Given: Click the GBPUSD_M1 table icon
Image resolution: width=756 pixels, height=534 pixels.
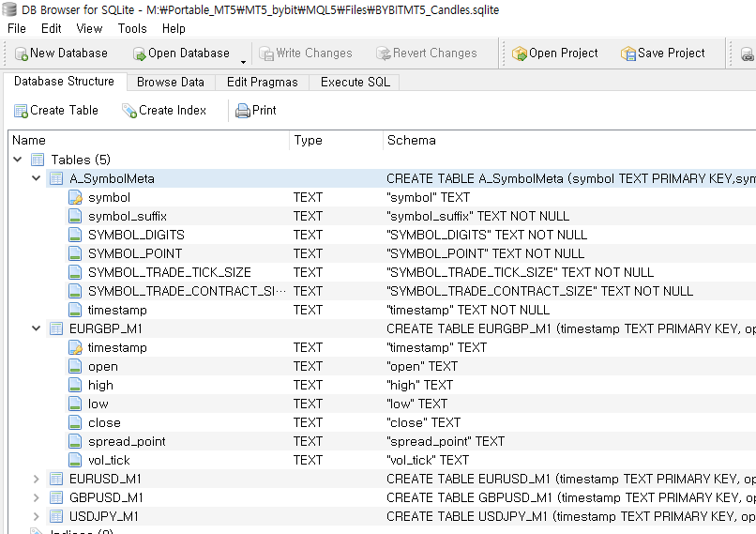Looking at the screenshot, I should point(56,497).
